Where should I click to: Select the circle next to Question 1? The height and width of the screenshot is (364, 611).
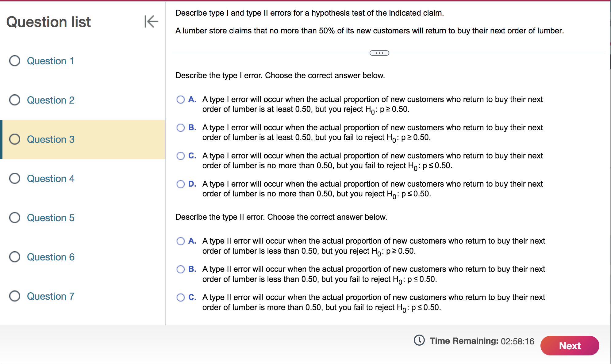tap(14, 61)
